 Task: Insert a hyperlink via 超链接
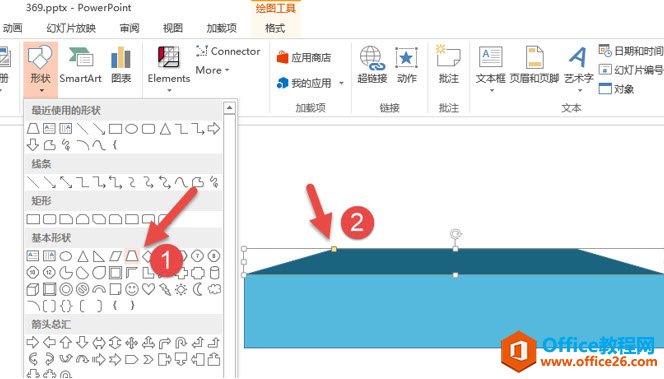372,65
